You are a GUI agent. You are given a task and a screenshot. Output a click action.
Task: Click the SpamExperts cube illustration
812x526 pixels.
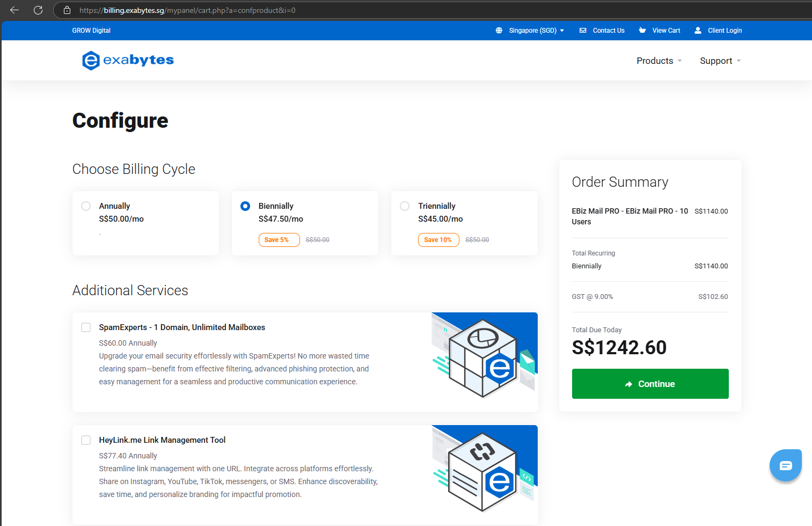point(485,358)
